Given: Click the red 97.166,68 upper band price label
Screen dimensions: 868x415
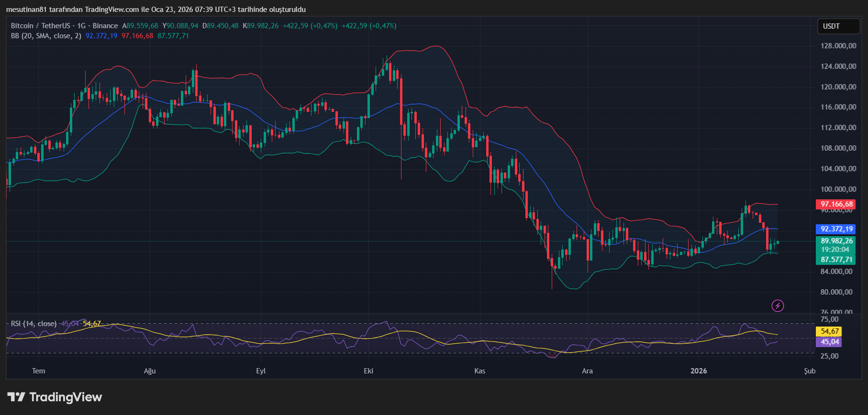Looking at the screenshot, I should (x=836, y=204).
